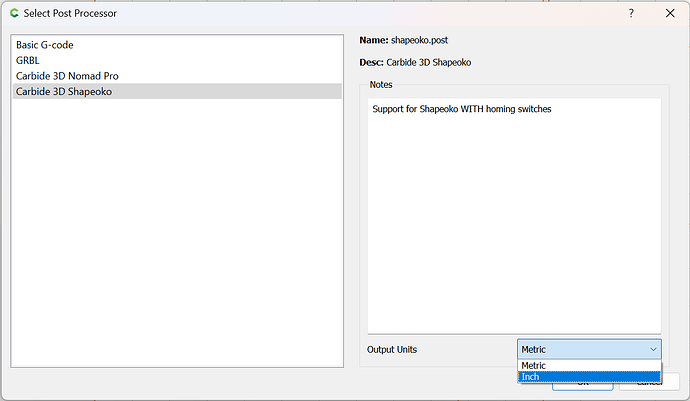The width and height of the screenshot is (690, 401).
Task: Click empty area of post processor list
Action: tap(177, 233)
